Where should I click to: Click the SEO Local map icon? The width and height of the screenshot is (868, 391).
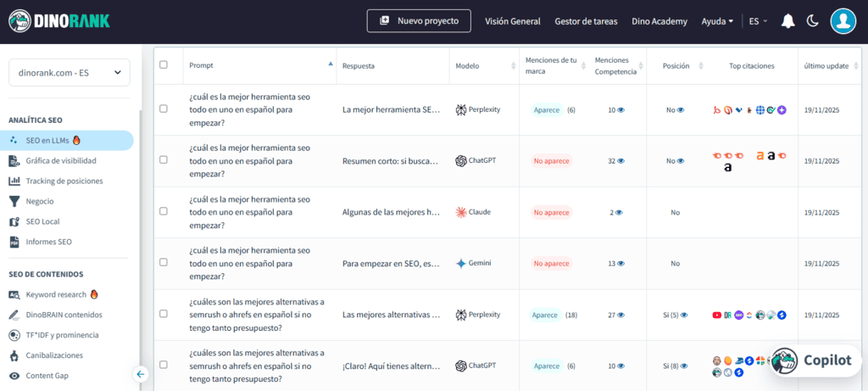[14, 221]
